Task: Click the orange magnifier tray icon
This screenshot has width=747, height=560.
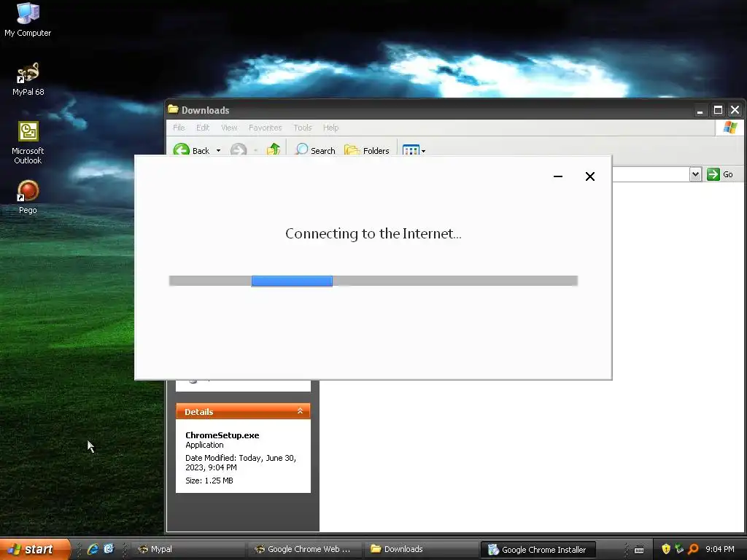Action: click(693, 549)
